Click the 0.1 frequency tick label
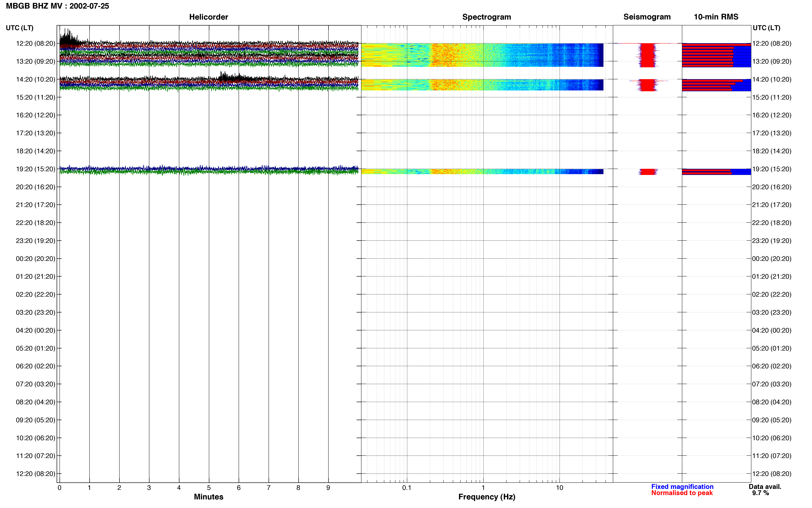The image size is (812, 508). [407, 487]
